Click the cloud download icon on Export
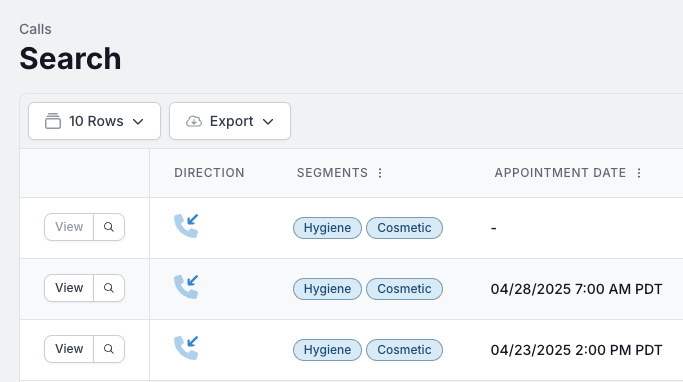683x382 pixels. coord(194,121)
